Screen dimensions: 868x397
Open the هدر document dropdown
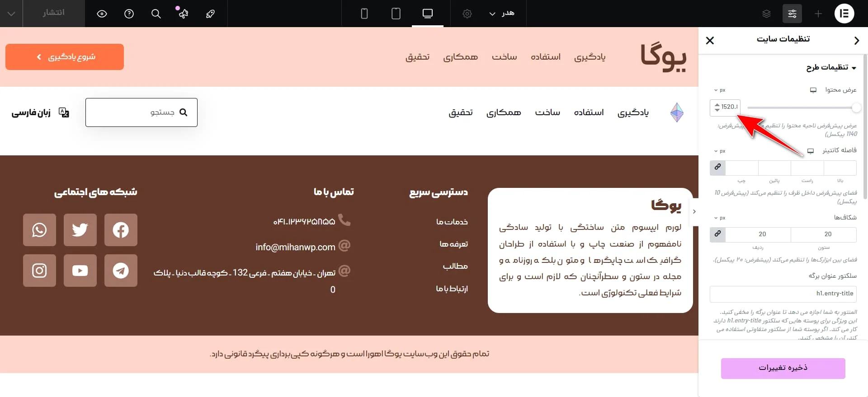(502, 14)
